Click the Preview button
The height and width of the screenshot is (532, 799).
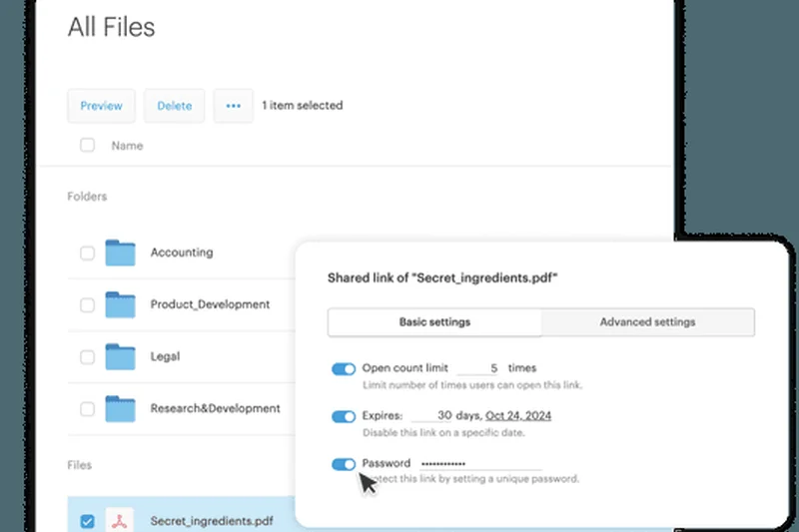point(101,106)
